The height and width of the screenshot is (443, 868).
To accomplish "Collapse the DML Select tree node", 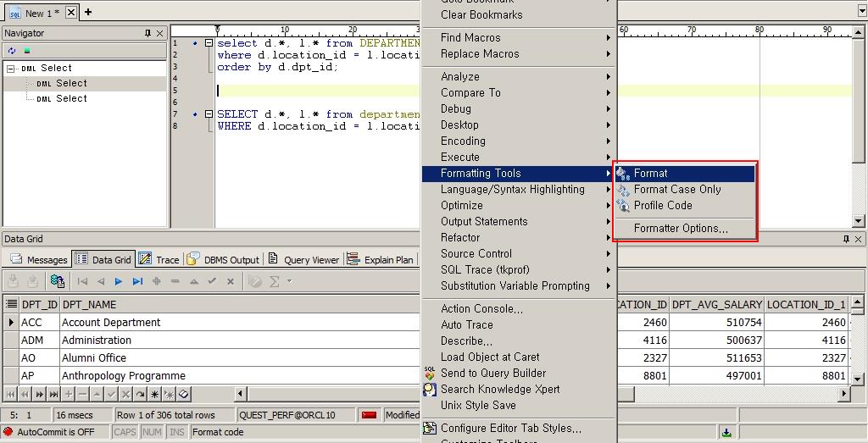I will click(x=11, y=69).
